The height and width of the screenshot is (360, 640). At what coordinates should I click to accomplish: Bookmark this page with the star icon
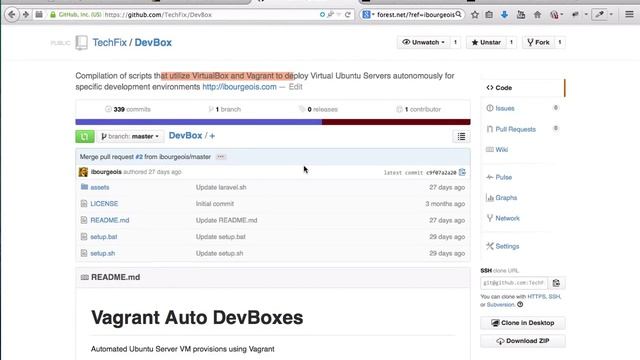475,15
